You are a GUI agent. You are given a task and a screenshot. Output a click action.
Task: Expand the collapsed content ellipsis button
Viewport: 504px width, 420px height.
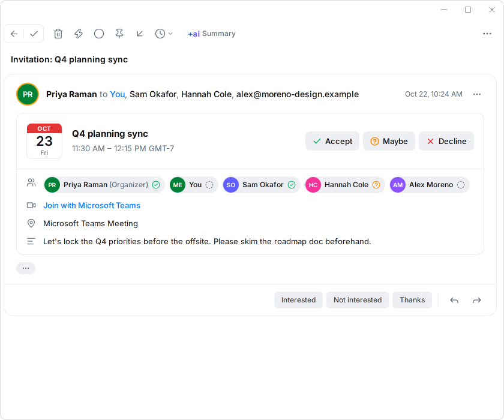tap(26, 268)
